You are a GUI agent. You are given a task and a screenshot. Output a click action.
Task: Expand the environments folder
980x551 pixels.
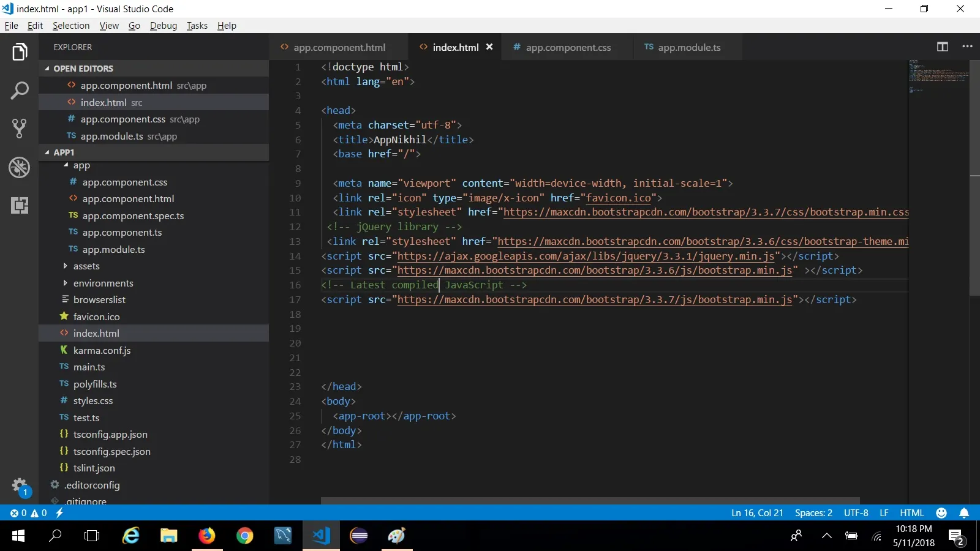(66, 283)
